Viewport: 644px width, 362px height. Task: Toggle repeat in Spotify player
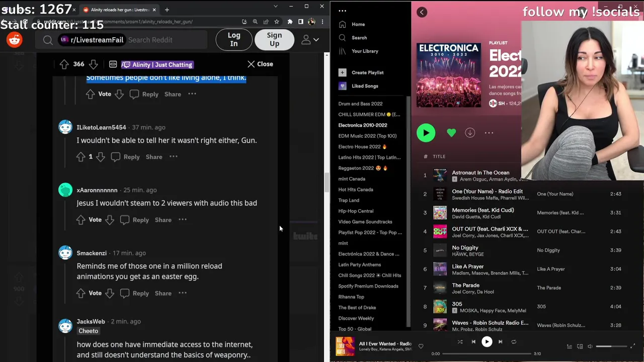click(514, 342)
